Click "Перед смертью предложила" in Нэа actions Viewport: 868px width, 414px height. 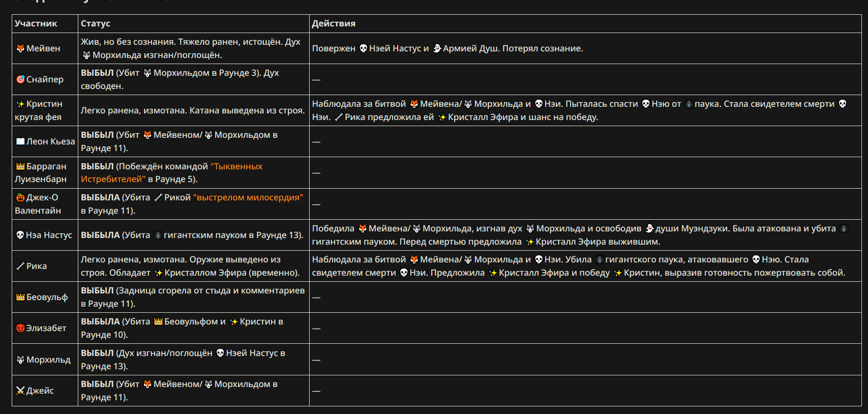coord(461,242)
